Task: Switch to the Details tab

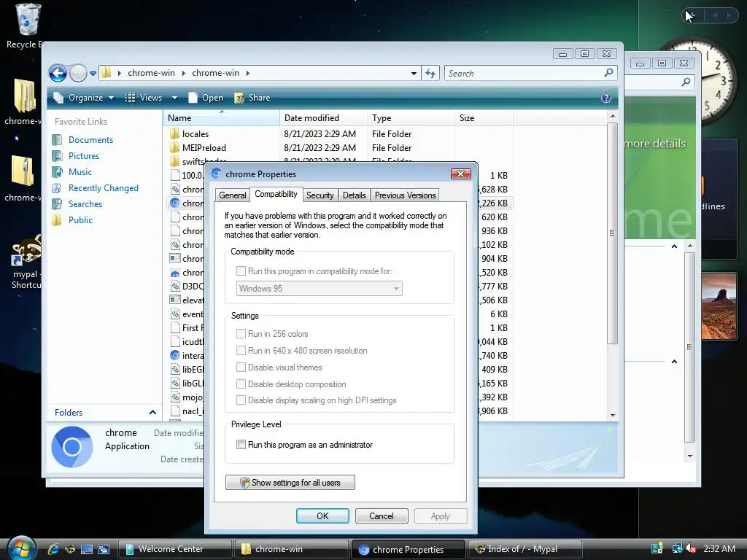Action: coord(354,195)
